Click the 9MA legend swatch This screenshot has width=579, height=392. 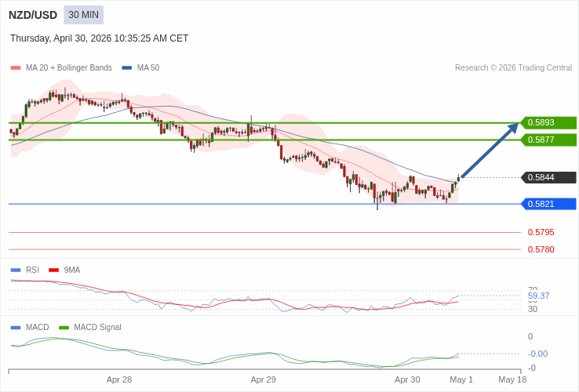53,270
